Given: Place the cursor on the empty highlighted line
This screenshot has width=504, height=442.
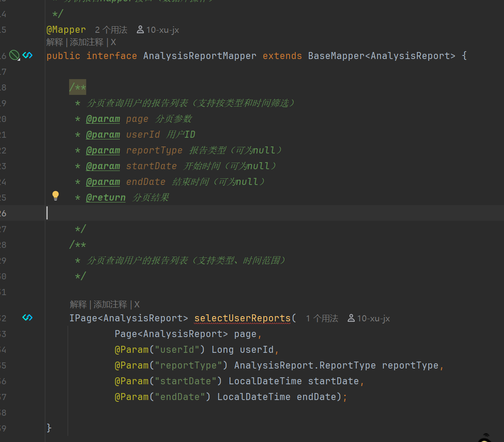Looking at the screenshot, I should 274,213.
